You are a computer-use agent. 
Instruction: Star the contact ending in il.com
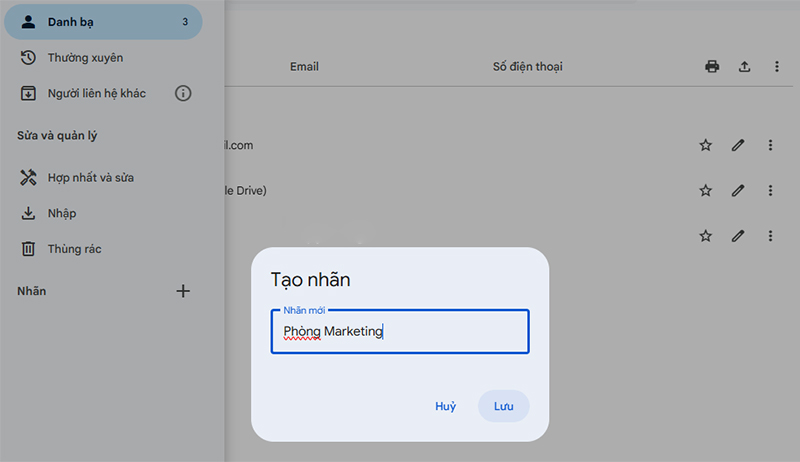pos(706,145)
